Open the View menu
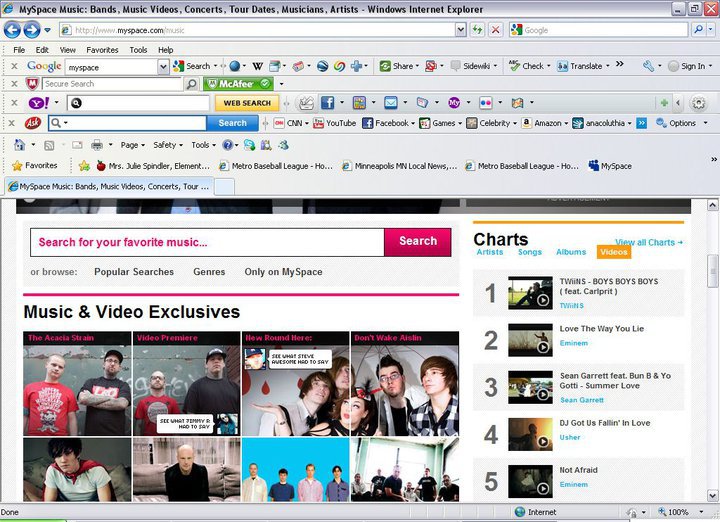Screen dimensions: 720x522 tap(68, 50)
